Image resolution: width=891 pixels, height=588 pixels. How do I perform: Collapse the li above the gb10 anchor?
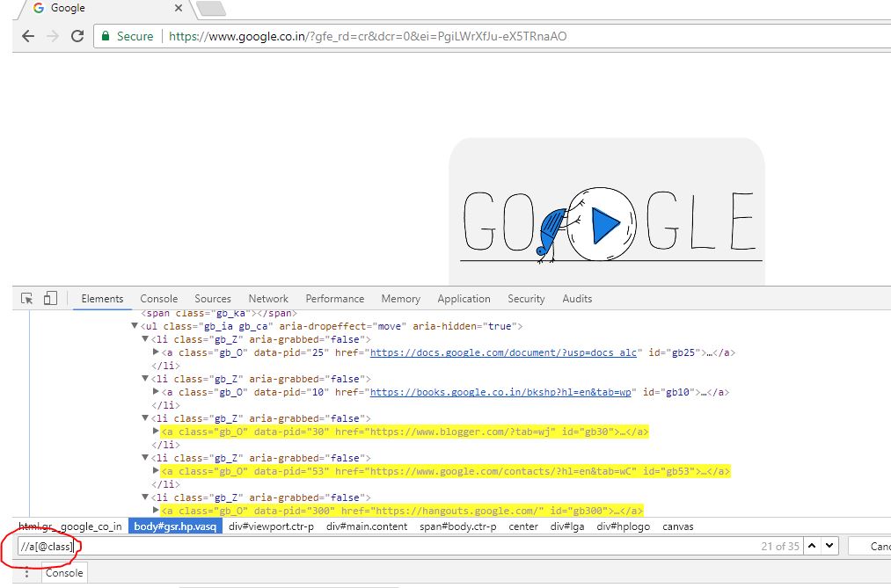(145, 379)
